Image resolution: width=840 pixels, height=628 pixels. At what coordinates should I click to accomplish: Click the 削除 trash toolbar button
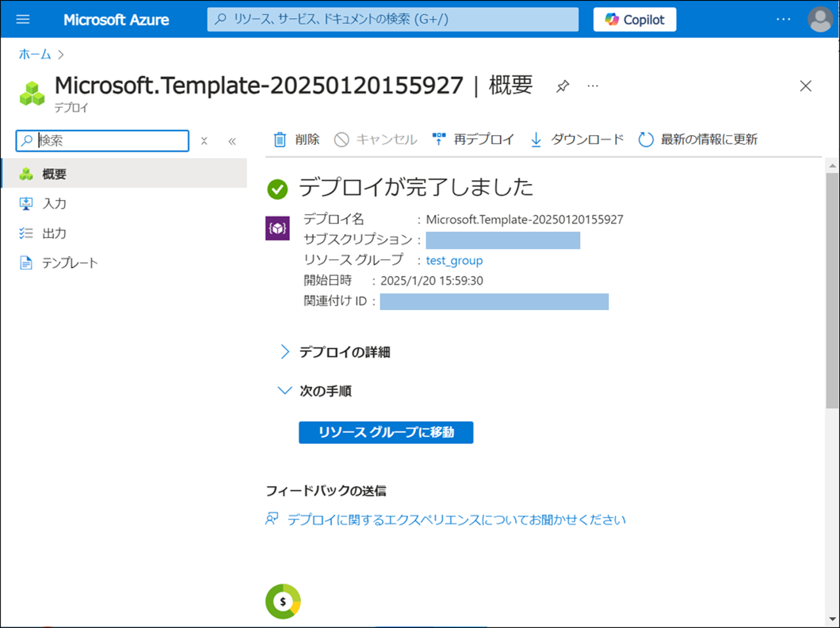point(296,140)
